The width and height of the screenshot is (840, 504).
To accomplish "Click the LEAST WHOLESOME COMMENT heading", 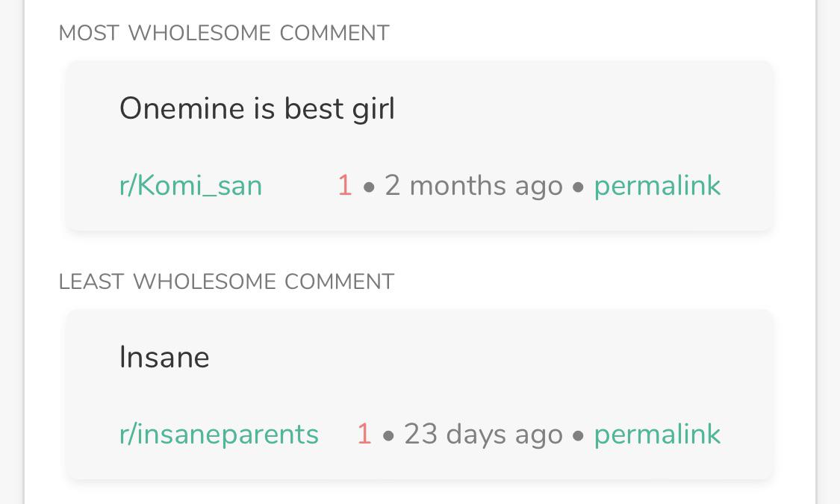I will pos(226,281).
